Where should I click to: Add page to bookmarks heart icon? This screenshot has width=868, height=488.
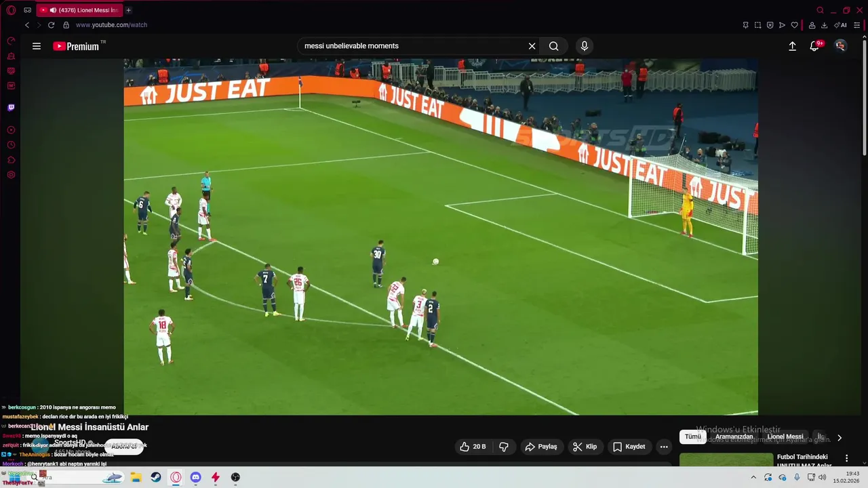(794, 25)
